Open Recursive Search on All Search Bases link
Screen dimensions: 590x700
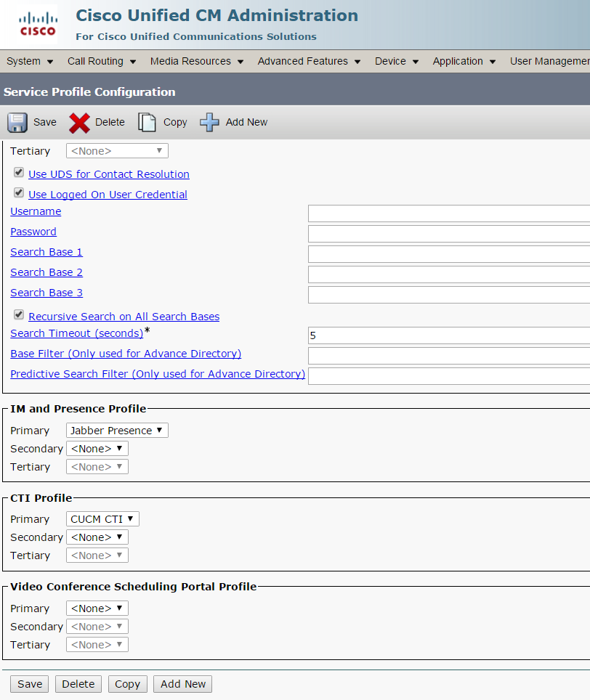click(124, 317)
